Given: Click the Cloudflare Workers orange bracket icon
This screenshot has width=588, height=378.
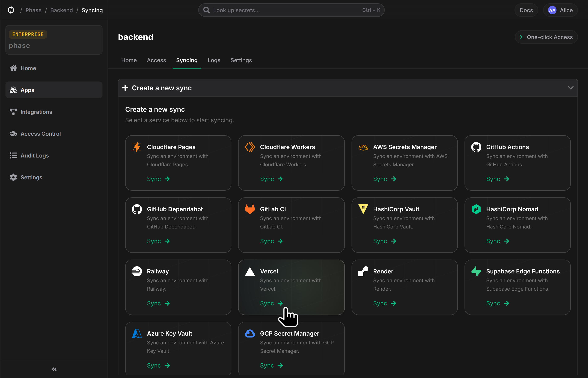Looking at the screenshot, I should 250,147.
